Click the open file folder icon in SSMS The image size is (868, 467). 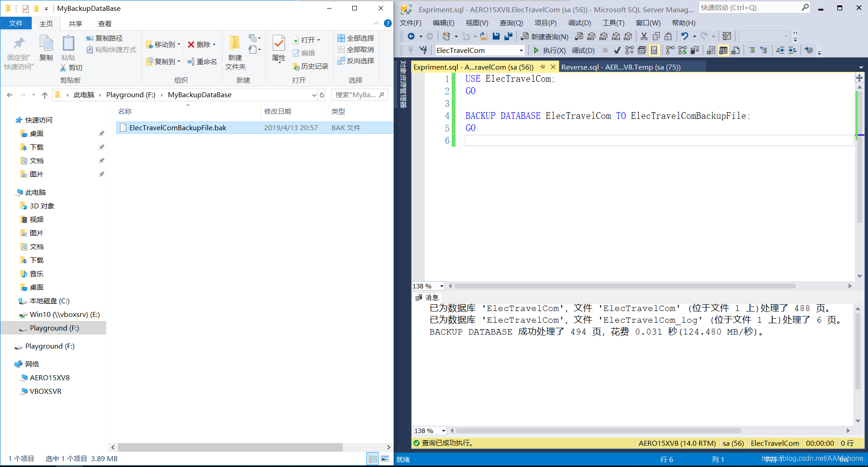(x=484, y=36)
